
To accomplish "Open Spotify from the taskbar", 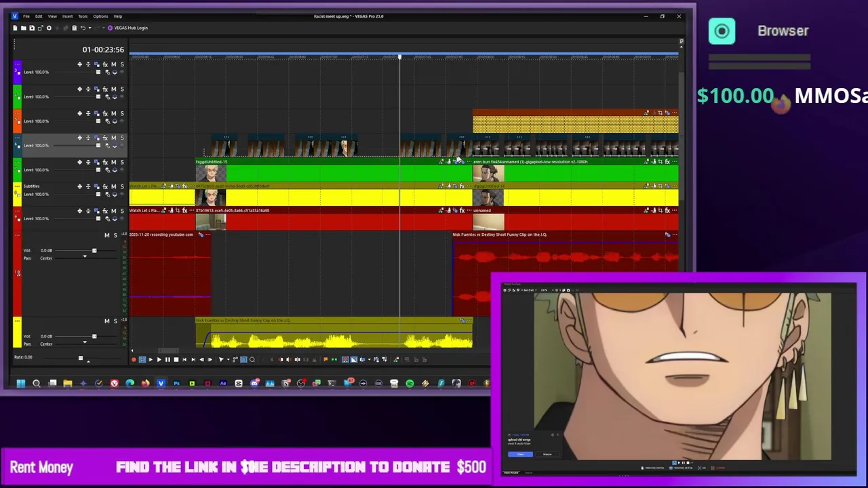I will click(x=410, y=384).
